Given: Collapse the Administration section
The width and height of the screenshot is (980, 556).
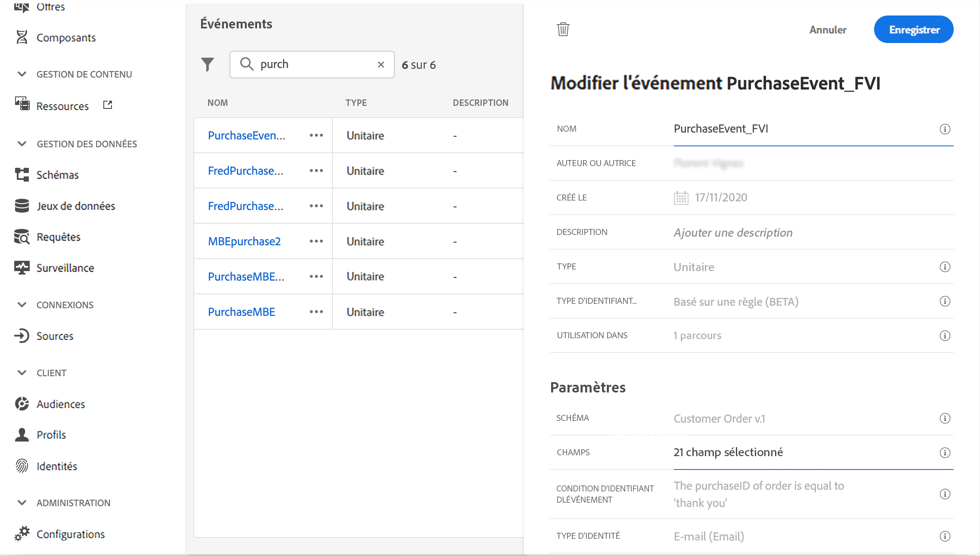Looking at the screenshot, I should click(x=22, y=503).
